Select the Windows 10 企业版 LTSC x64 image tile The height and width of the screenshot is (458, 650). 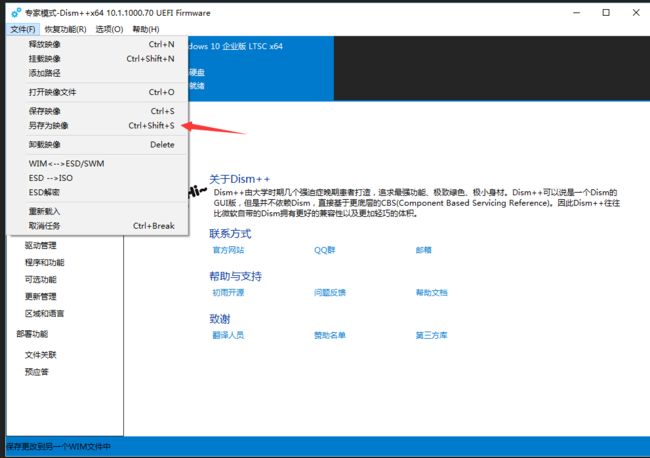coord(261,68)
